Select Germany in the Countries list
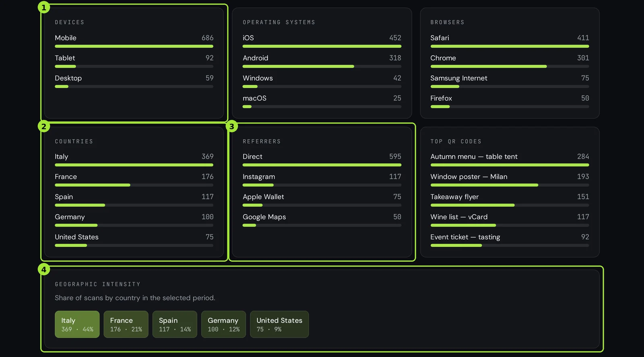644x357 pixels. [x=70, y=217]
